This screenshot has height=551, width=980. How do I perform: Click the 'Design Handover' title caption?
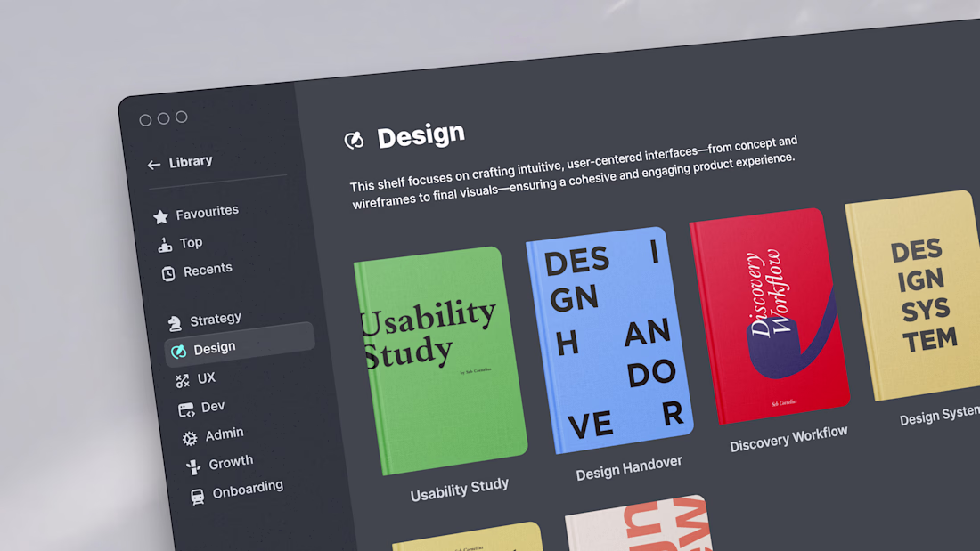tap(629, 468)
